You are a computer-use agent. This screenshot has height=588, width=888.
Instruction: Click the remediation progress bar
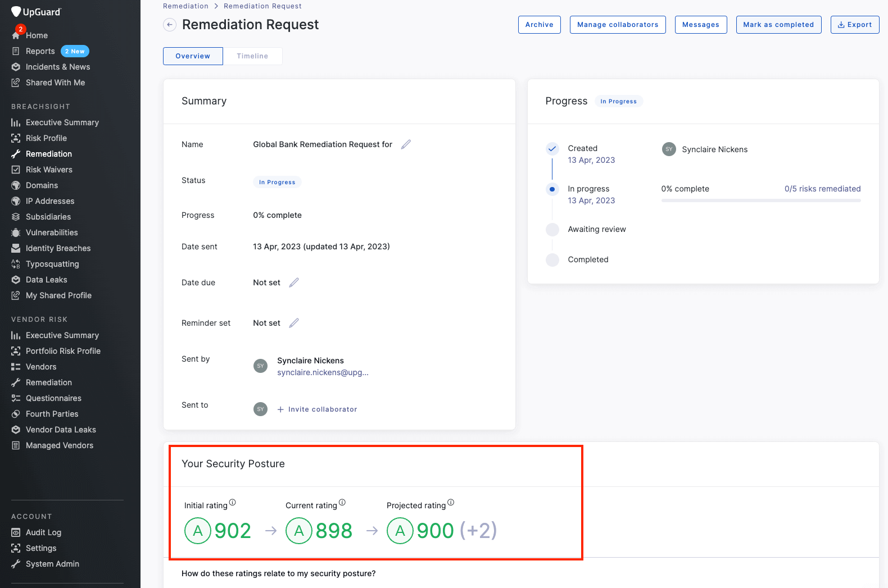(x=761, y=200)
